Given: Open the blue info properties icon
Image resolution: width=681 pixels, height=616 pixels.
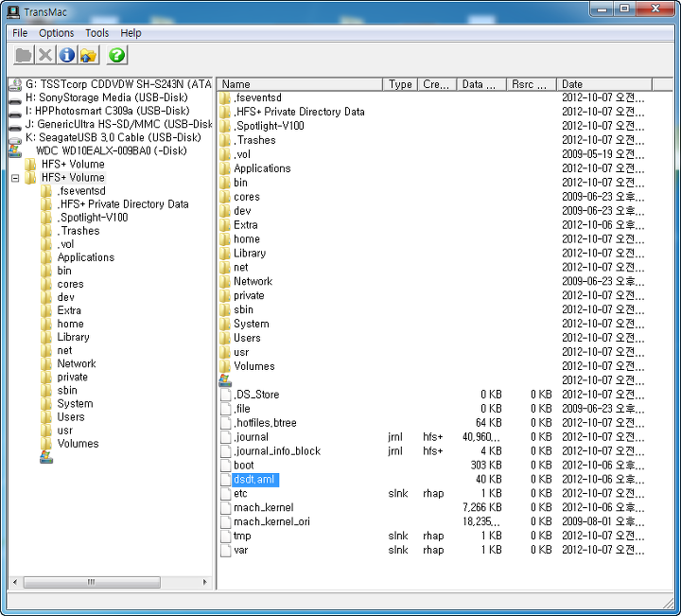Looking at the screenshot, I should coord(67,55).
